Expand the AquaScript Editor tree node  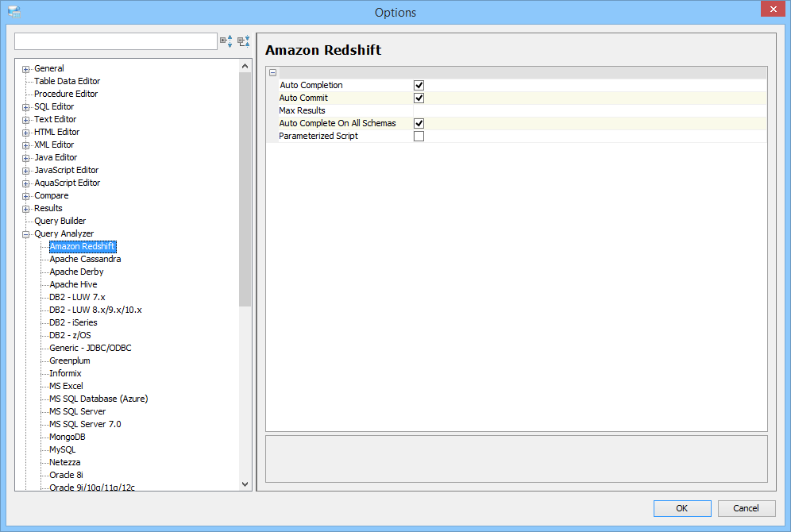(x=25, y=183)
